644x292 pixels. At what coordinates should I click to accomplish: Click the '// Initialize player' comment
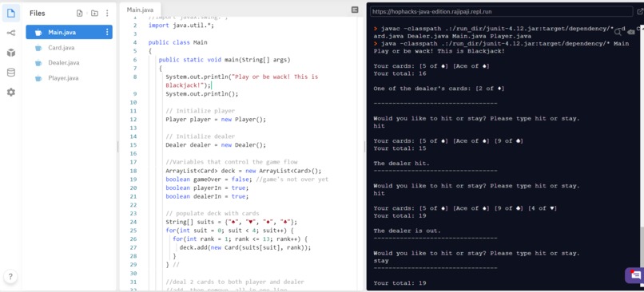click(200, 111)
